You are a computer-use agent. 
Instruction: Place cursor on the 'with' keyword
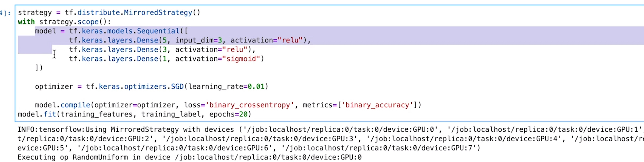coord(26,22)
